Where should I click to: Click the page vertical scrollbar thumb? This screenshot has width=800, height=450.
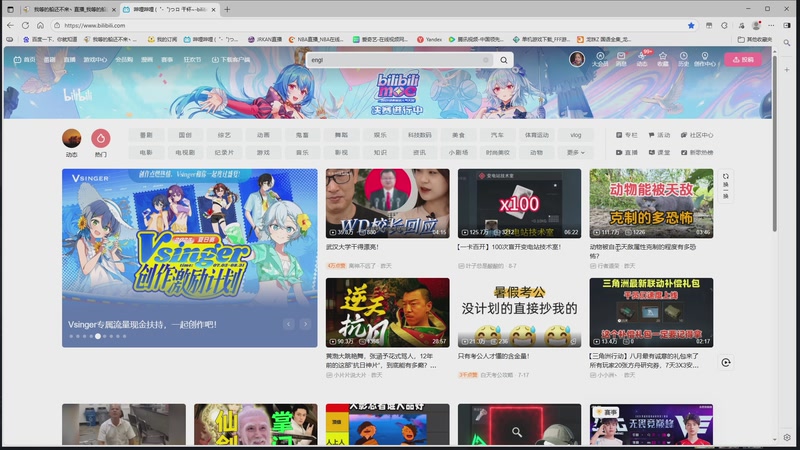774,143
